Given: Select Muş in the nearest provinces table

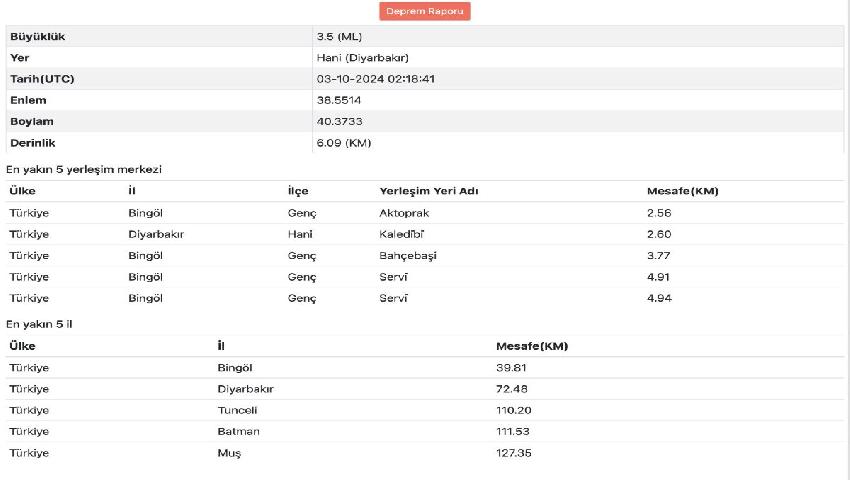Looking at the screenshot, I should click(x=229, y=453).
